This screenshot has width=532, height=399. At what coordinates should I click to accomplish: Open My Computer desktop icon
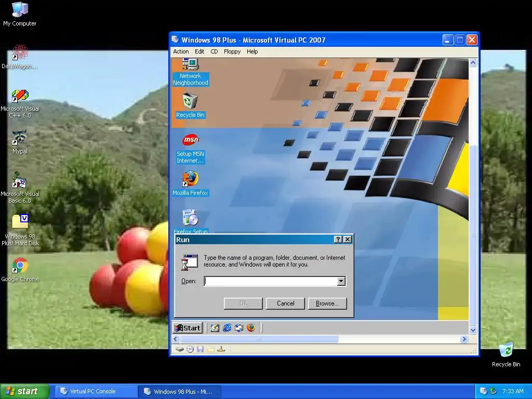point(20,14)
